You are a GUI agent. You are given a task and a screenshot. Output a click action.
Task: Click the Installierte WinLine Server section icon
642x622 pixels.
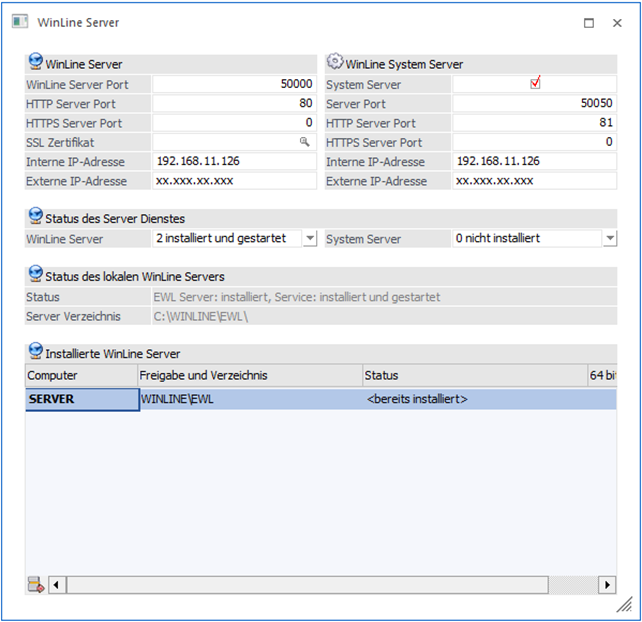point(35,351)
